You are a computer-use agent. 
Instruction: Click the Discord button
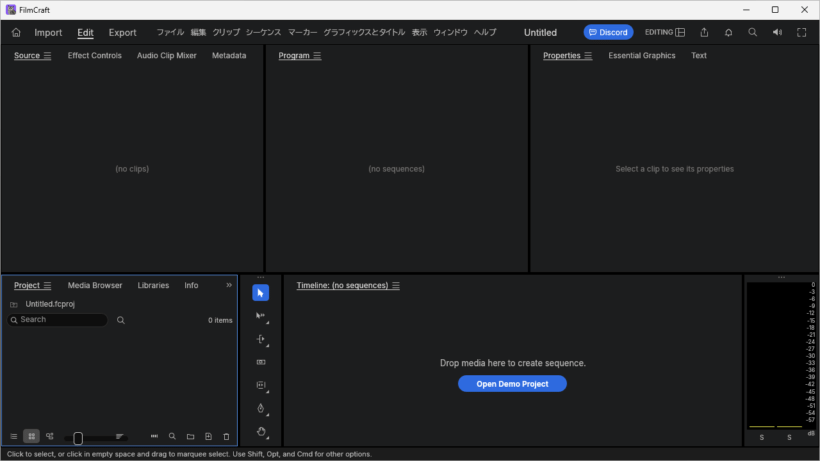pyautogui.click(x=608, y=32)
